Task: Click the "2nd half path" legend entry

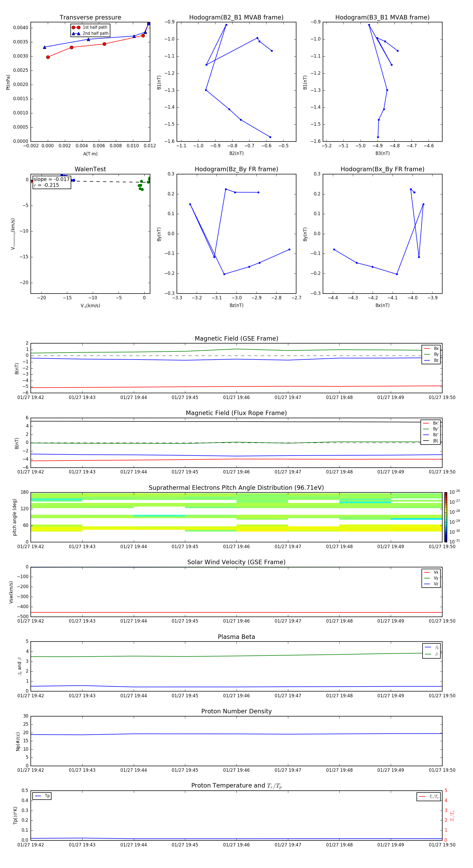Action: (x=90, y=33)
